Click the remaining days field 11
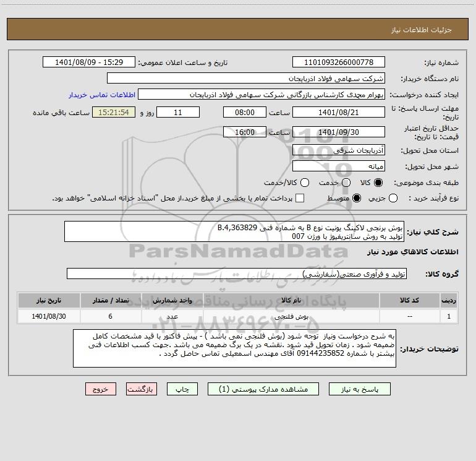The height and width of the screenshot is (461, 476). (178, 112)
